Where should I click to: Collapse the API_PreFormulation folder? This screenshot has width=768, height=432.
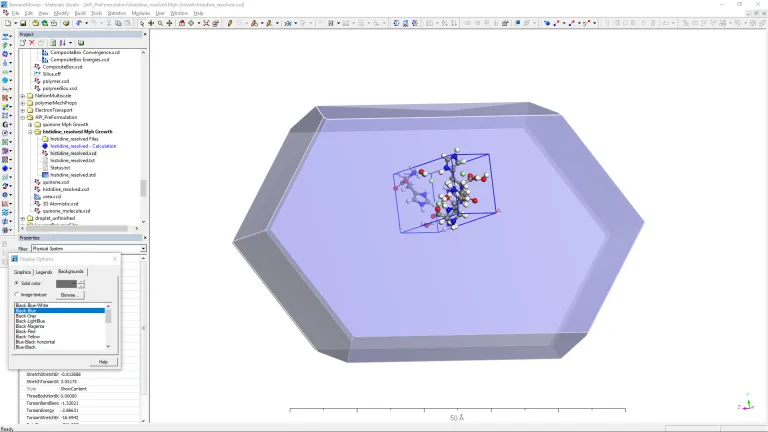23,117
